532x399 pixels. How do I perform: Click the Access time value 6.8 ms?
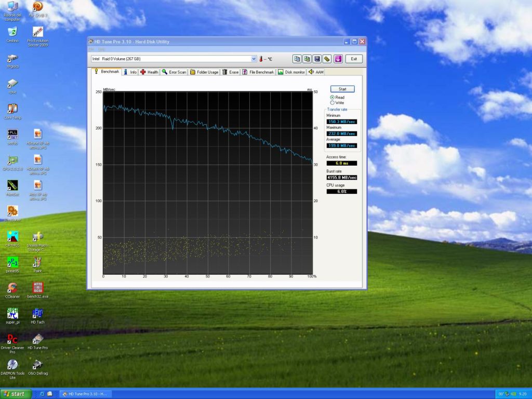(342, 163)
